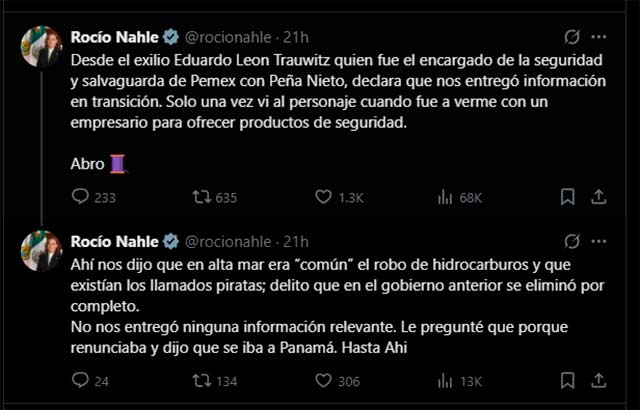
Task: View analytics of tweet with 68K views
Action: point(446,197)
